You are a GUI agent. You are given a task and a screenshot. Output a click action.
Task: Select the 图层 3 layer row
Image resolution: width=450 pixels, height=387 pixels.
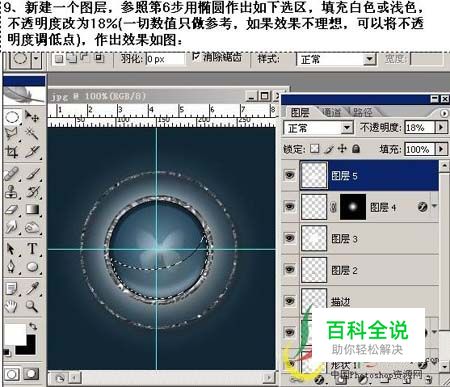pos(360,238)
